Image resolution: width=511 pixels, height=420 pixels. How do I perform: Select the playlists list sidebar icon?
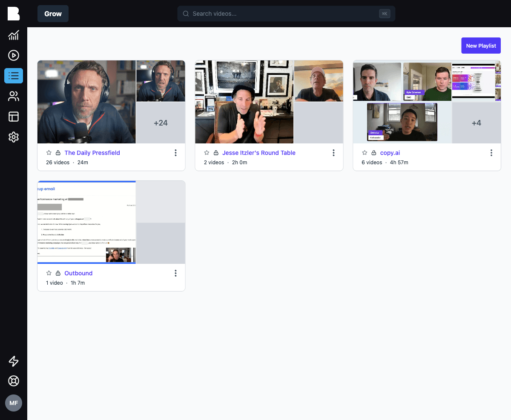coord(14,76)
